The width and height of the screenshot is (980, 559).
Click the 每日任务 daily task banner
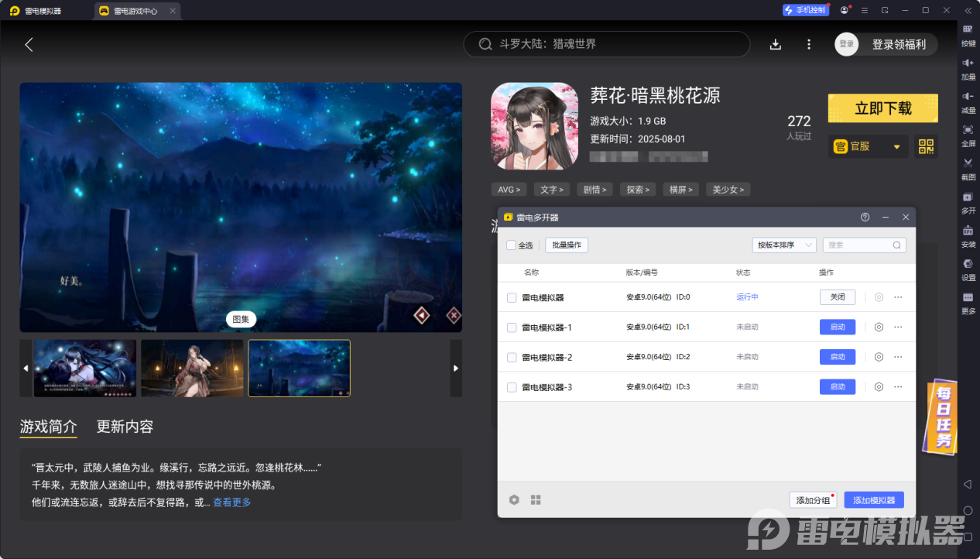pyautogui.click(x=940, y=417)
